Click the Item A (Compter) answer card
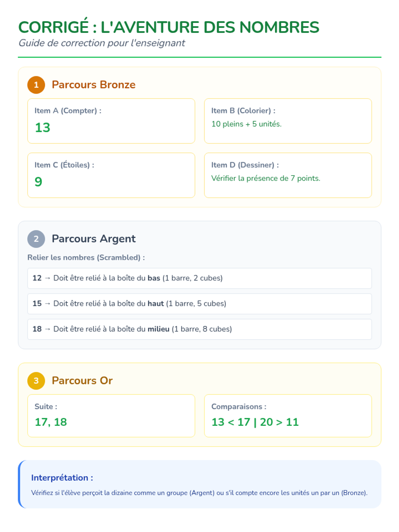 pos(111,121)
